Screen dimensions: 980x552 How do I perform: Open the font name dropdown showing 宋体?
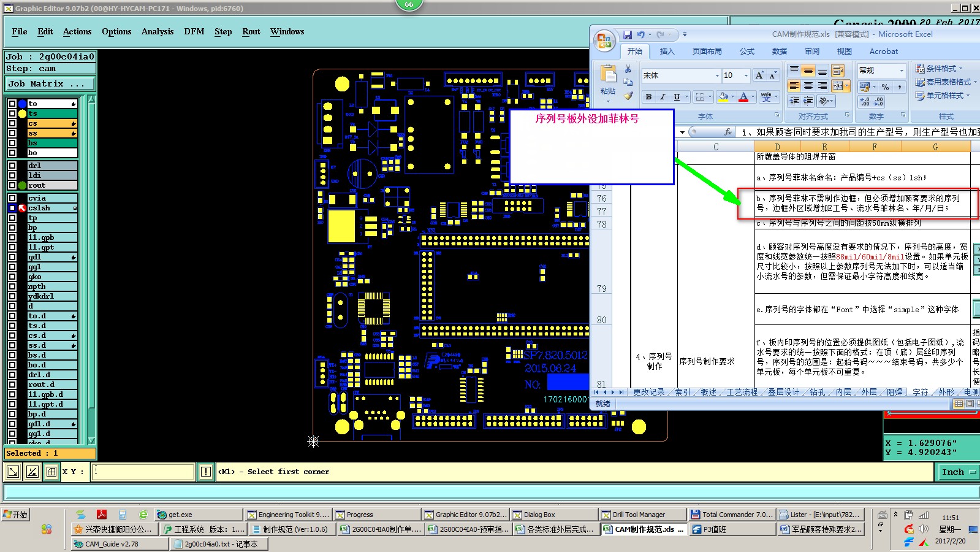717,75
